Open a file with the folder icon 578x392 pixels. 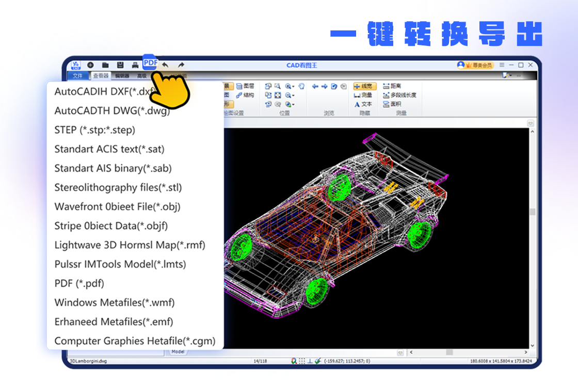(x=105, y=65)
